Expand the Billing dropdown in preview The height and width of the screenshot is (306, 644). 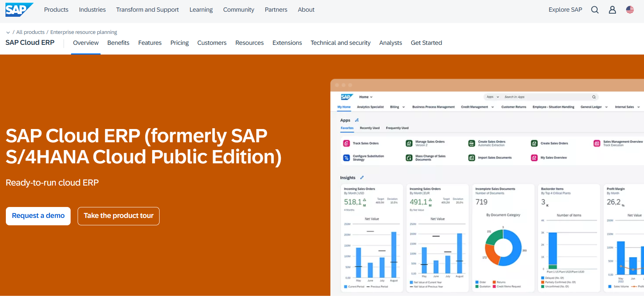click(x=397, y=107)
